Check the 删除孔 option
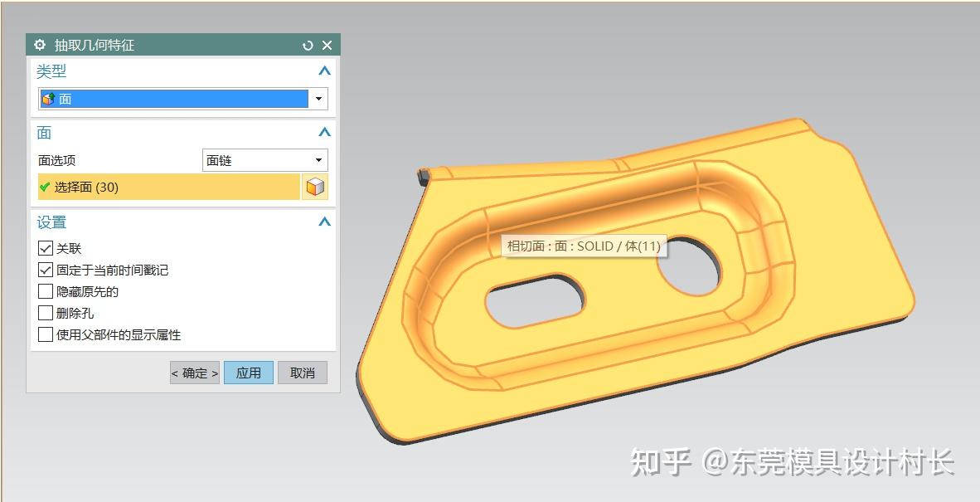This screenshot has height=502, width=980. [x=46, y=313]
